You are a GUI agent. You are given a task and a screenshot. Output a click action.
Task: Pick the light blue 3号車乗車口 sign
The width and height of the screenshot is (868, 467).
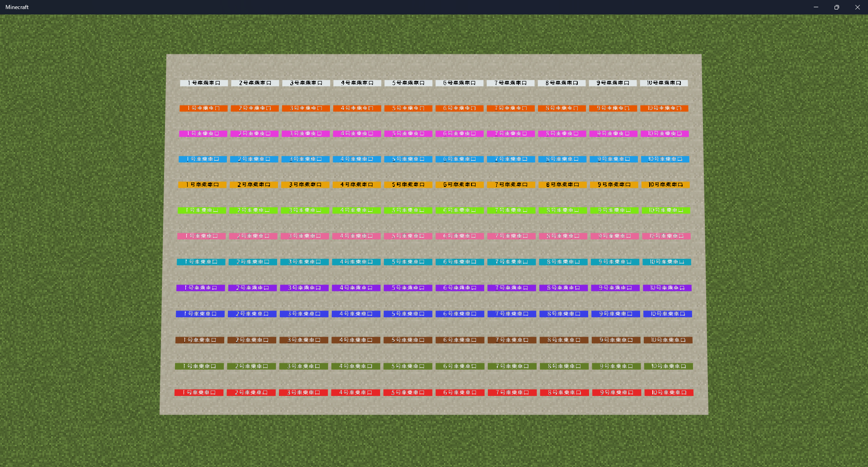(x=306, y=159)
